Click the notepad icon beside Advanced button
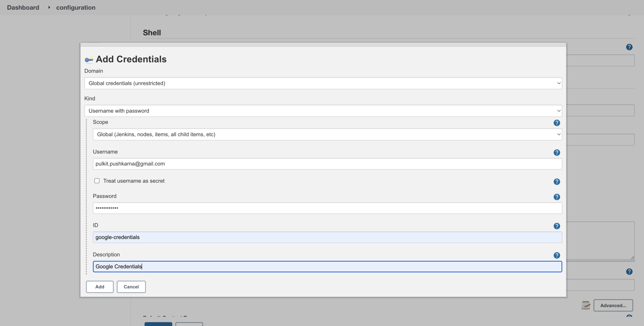This screenshot has width=644, height=326. pos(586,305)
